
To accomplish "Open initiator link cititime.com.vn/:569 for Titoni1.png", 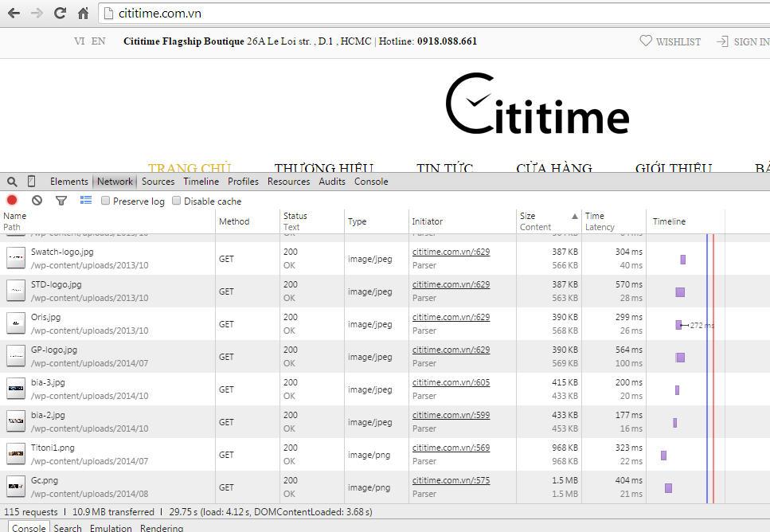I will [451, 448].
